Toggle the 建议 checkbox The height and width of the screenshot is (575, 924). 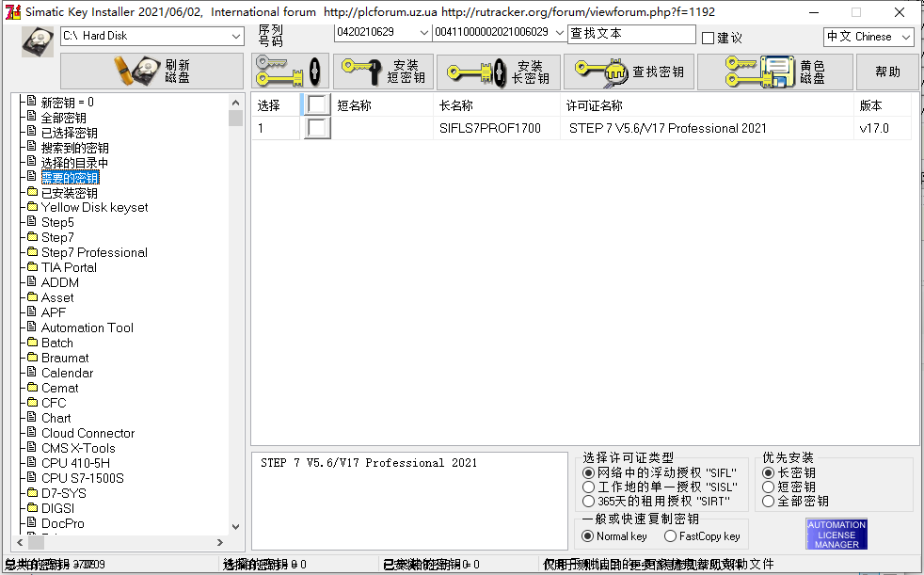coord(708,39)
